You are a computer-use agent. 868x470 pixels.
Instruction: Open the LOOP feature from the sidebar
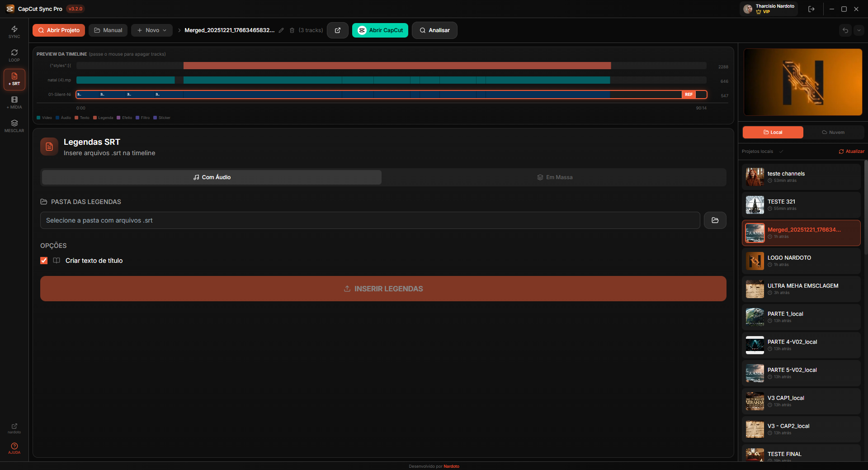pyautogui.click(x=14, y=55)
